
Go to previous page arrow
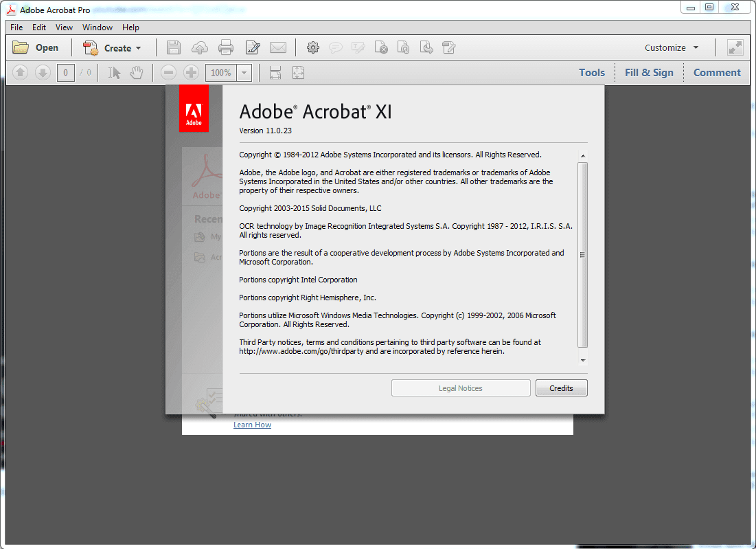[x=20, y=73]
